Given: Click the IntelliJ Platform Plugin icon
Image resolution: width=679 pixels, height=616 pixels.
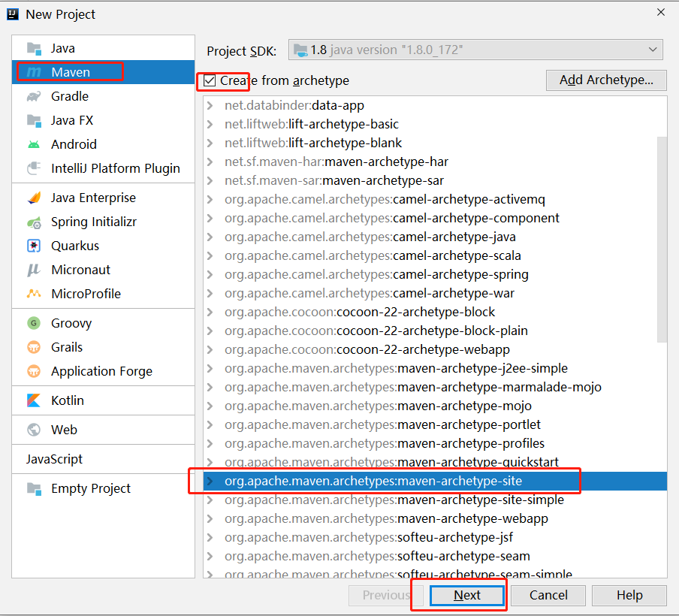Looking at the screenshot, I should click(x=34, y=168).
